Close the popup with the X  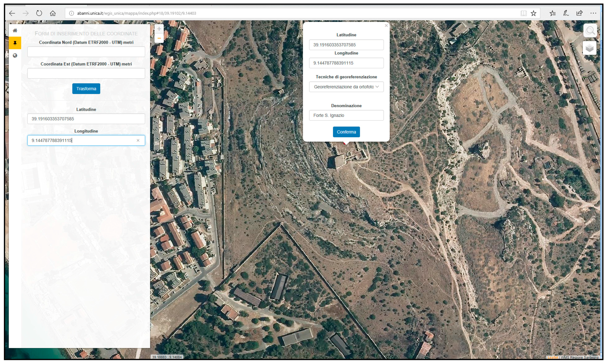coord(386,25)
